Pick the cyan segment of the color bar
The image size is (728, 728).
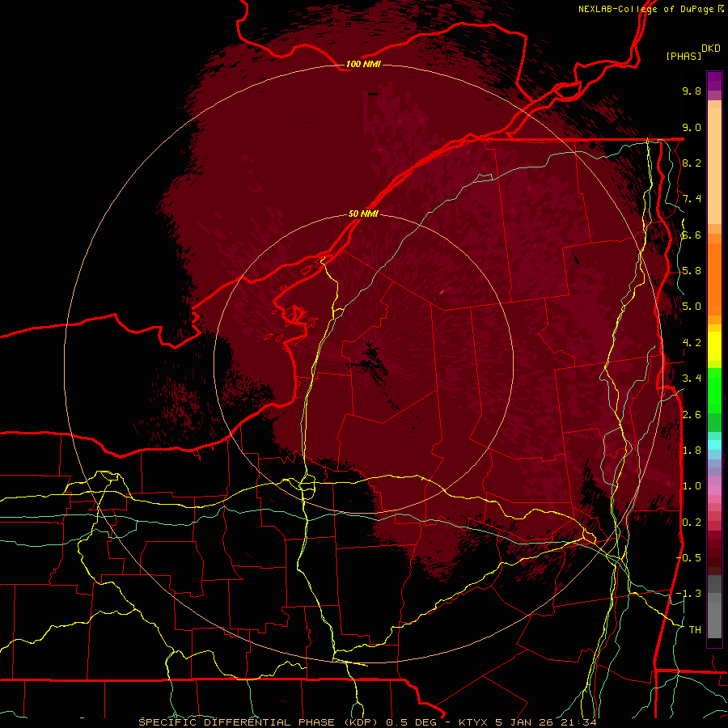point(714,444)
